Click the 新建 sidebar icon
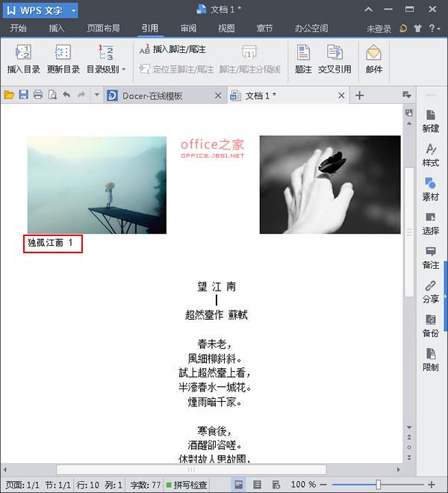Image resolution: width=448 pixels, height=493 pixels. (x=430, y=121)
